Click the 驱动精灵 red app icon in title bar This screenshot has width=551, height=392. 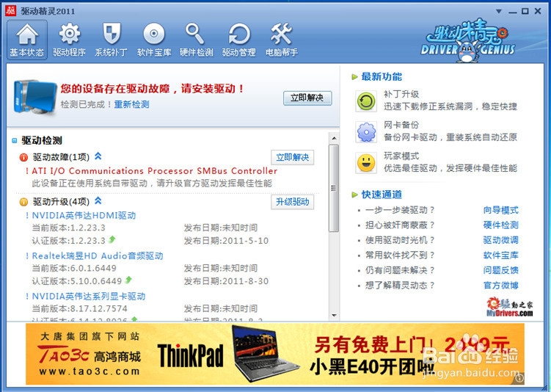10,10
